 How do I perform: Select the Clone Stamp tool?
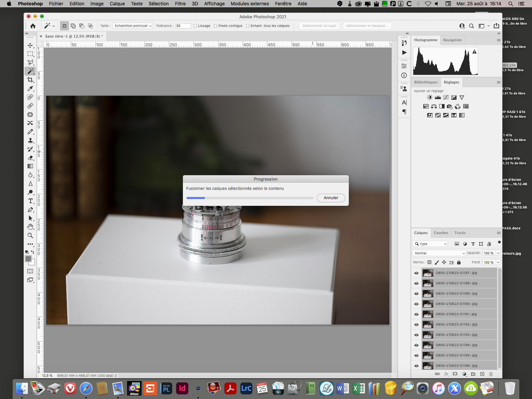pyautogui.click(x=30, y=140)
